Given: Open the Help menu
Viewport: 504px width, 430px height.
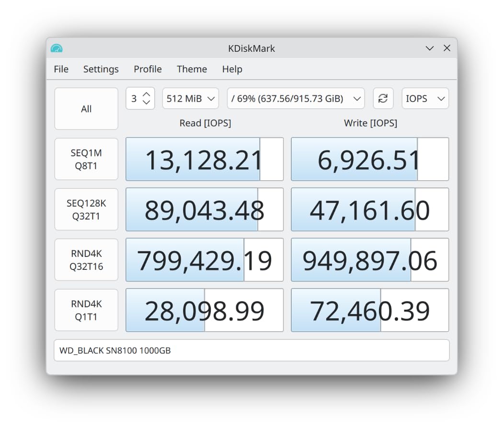Looking at the screenshot, I should point(232,69).
